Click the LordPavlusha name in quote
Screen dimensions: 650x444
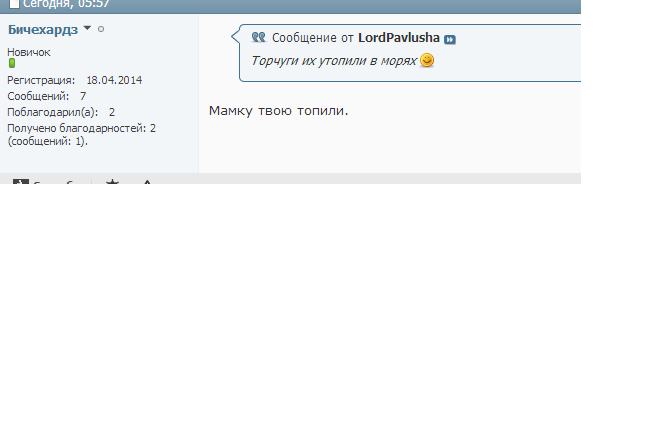pyautogui.click(x=398, y=38)
